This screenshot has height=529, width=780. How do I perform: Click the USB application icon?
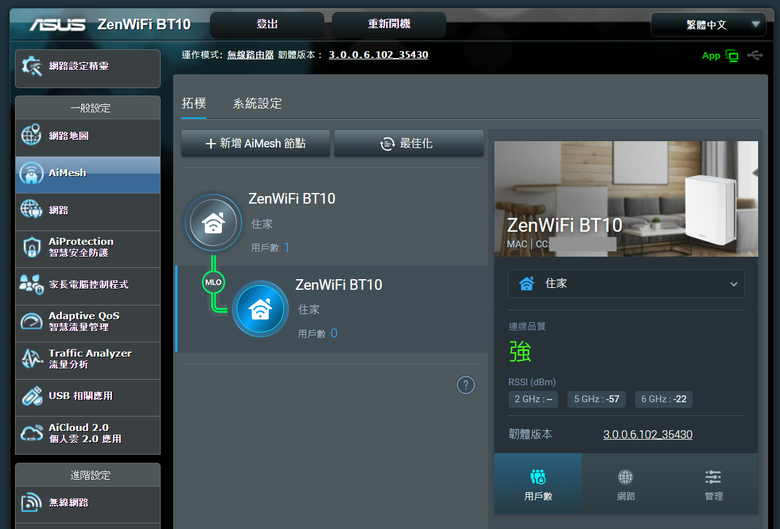point(32,396)
